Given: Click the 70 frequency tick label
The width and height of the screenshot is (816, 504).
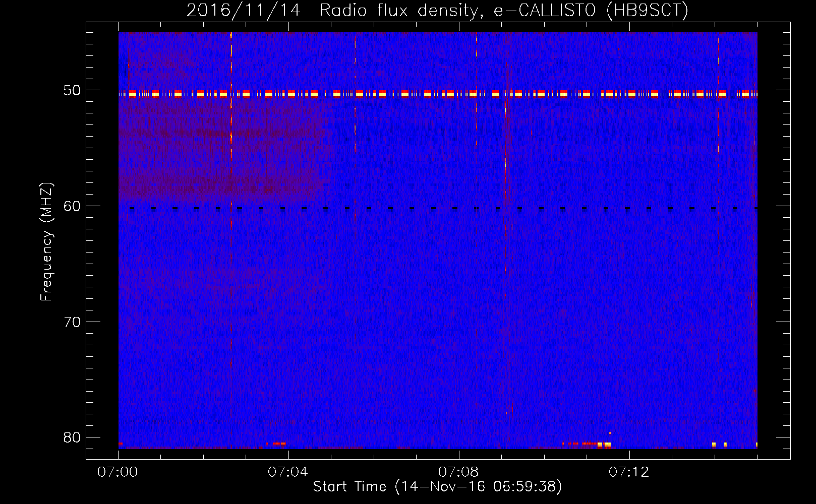Looking at the screenshot, I should (x=73, y=322).
